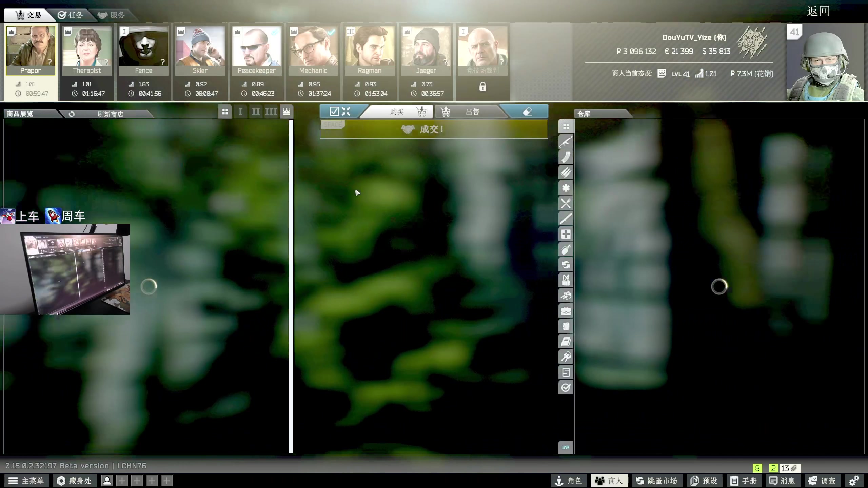Switch to the 服务 tab
The width and height of the screenshot is (868, 488).
pyautogui.click(x=112, y=15)
